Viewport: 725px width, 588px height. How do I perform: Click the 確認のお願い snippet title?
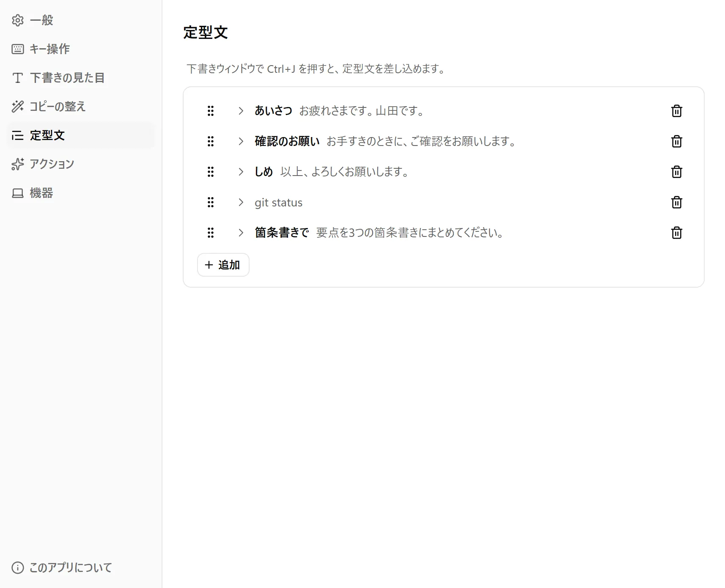pos(287,141)
